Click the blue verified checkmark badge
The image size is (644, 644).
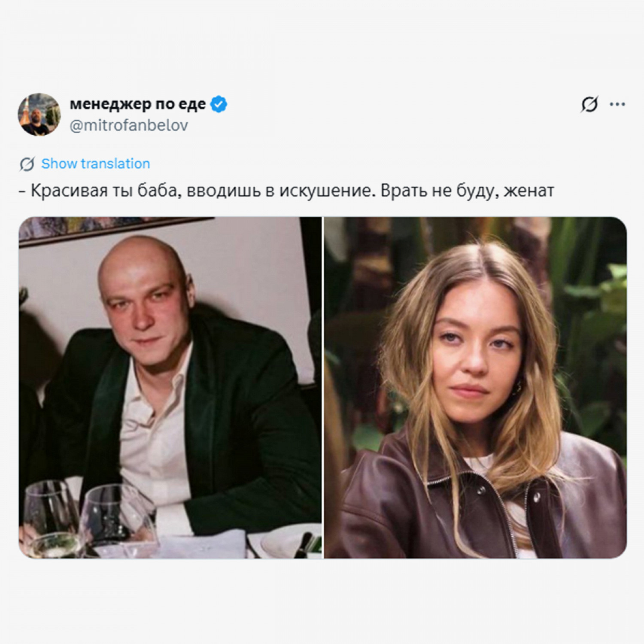pyautogui.click(x=219, y=104)
